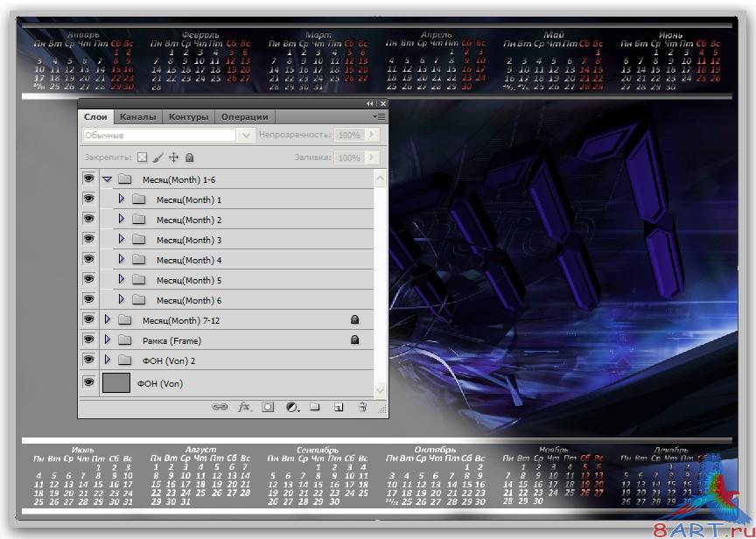This screenshot has height=539, width=756.
Task: Hide the Месяц(Month) 1-6 group
Action: click(88, 178)
